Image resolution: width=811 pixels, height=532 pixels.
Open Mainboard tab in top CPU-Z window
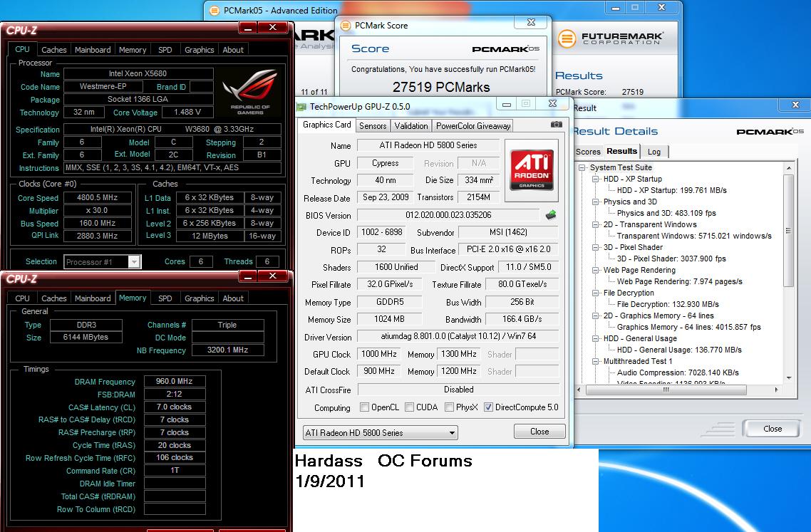pos(93,50)
